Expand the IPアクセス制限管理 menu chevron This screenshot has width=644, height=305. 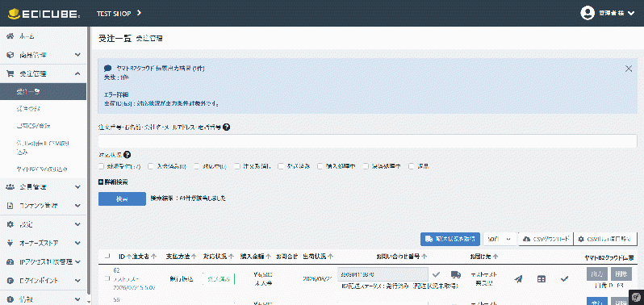click(x=77, y=262)
